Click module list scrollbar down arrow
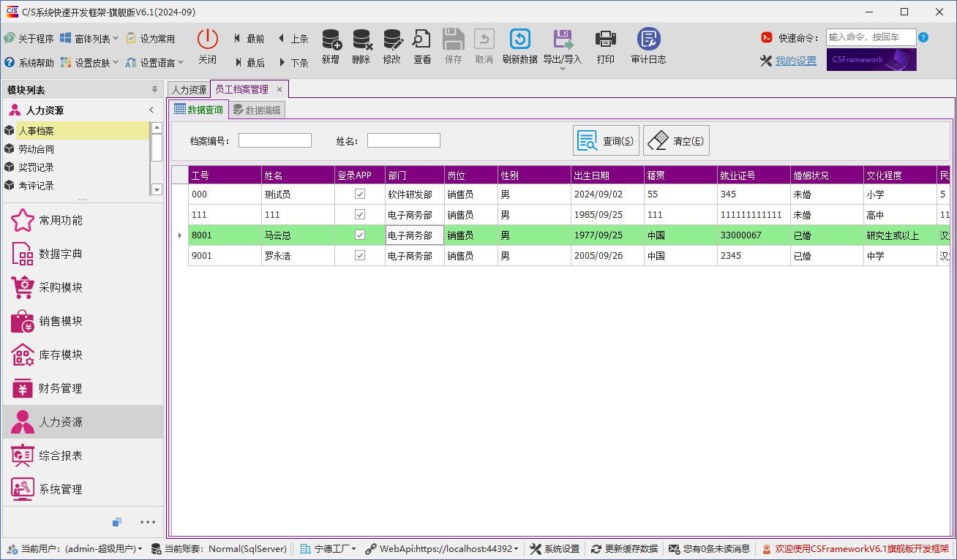 tap(157, 189)
